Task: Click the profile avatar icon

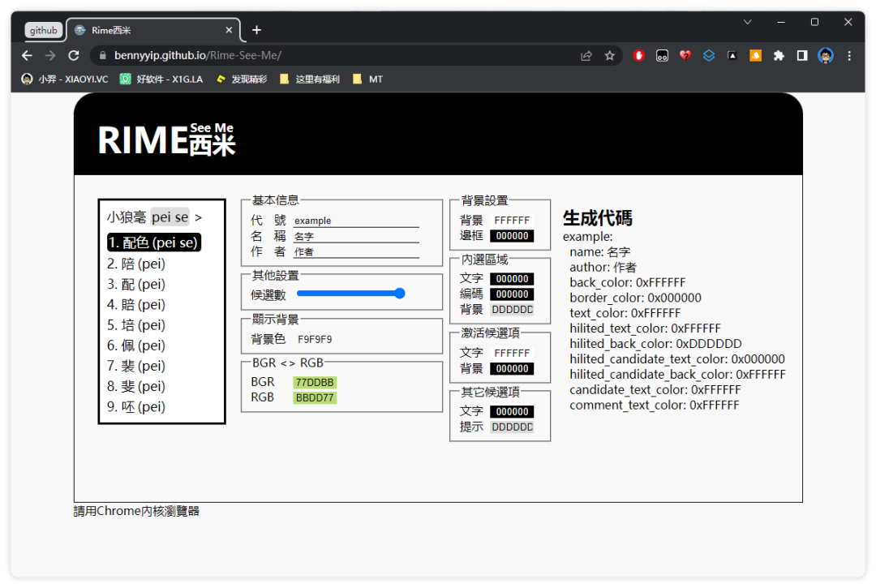Action: (x=826, y=56)
